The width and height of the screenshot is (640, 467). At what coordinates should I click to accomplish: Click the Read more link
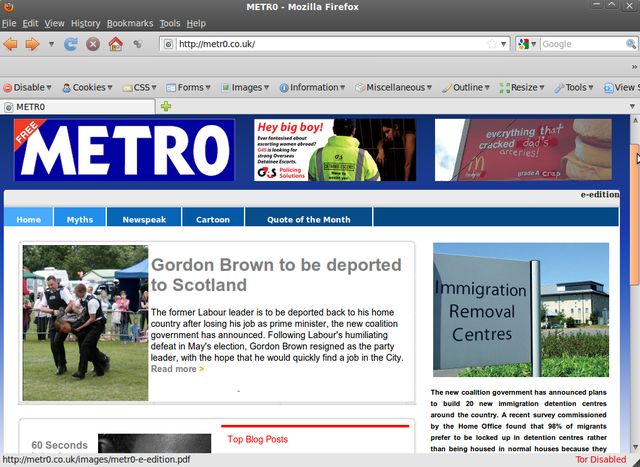pos(177,369)
